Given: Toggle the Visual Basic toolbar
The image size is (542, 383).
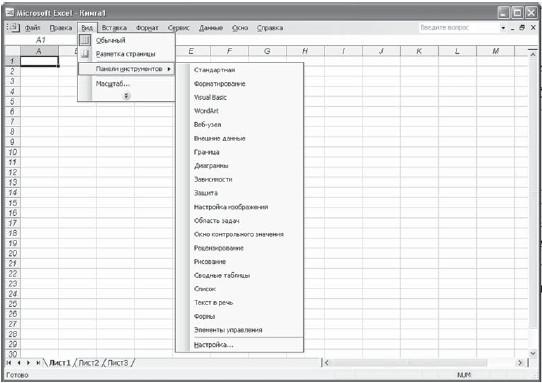Looking at the screenshot, I should (240, 97).
